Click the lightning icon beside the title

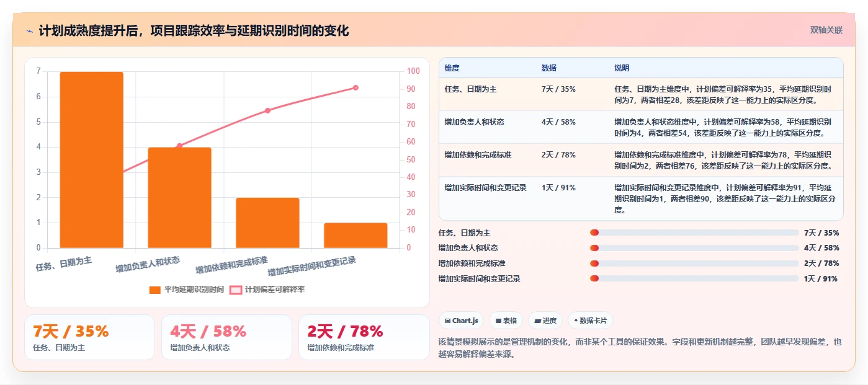pyautogui.click(x=29, y=31)
